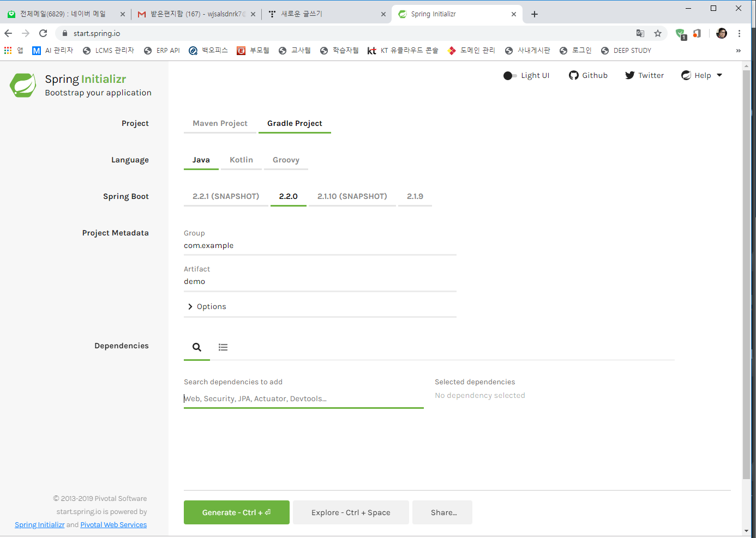Switch to the 네이버 메일 tab

coord(65,14)
